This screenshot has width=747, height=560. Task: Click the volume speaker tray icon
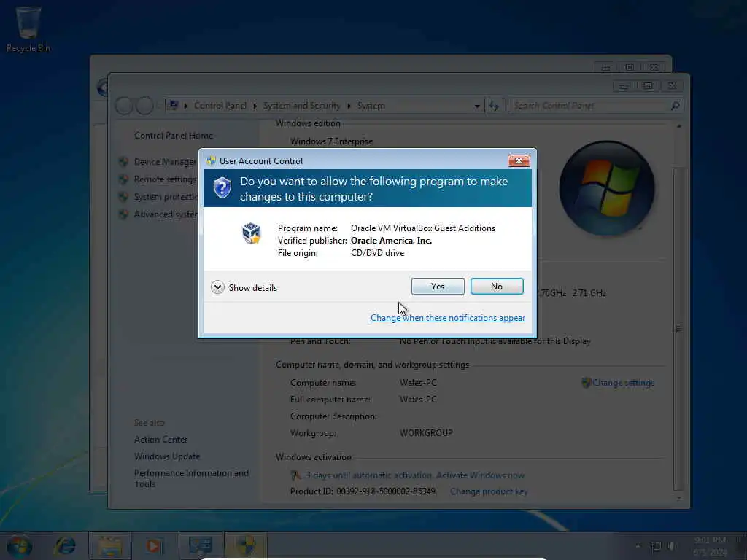(x=672, y=547)
